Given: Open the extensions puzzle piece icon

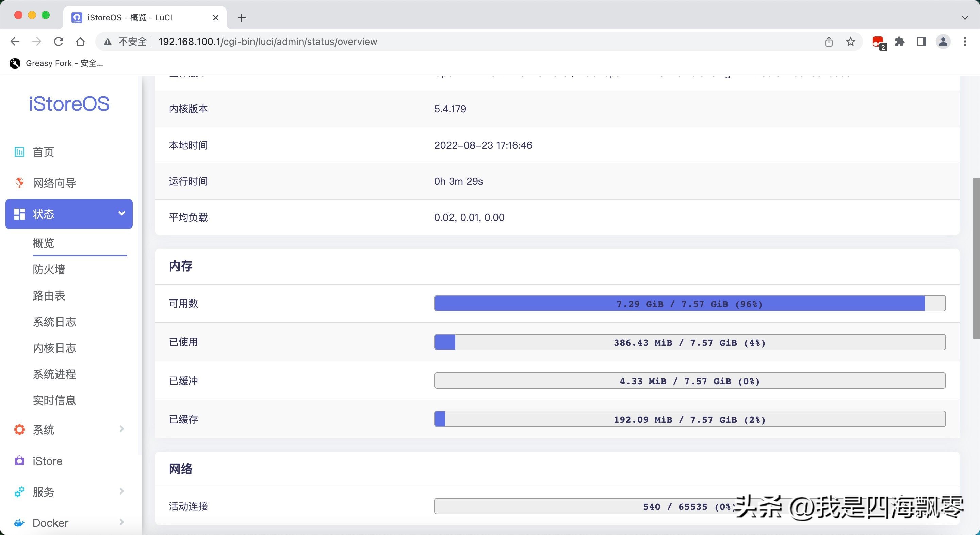Looking at the screenshot, I should pyautogui.click(x=900, y=42).
